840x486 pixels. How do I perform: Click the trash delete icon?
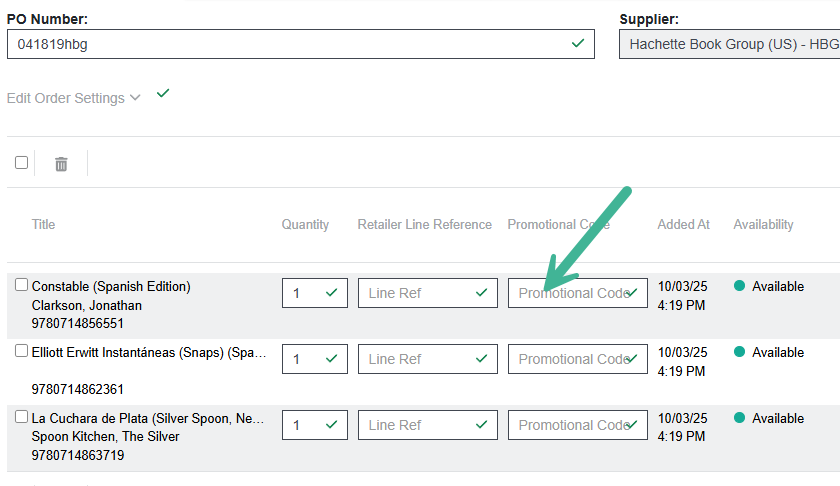61,164
